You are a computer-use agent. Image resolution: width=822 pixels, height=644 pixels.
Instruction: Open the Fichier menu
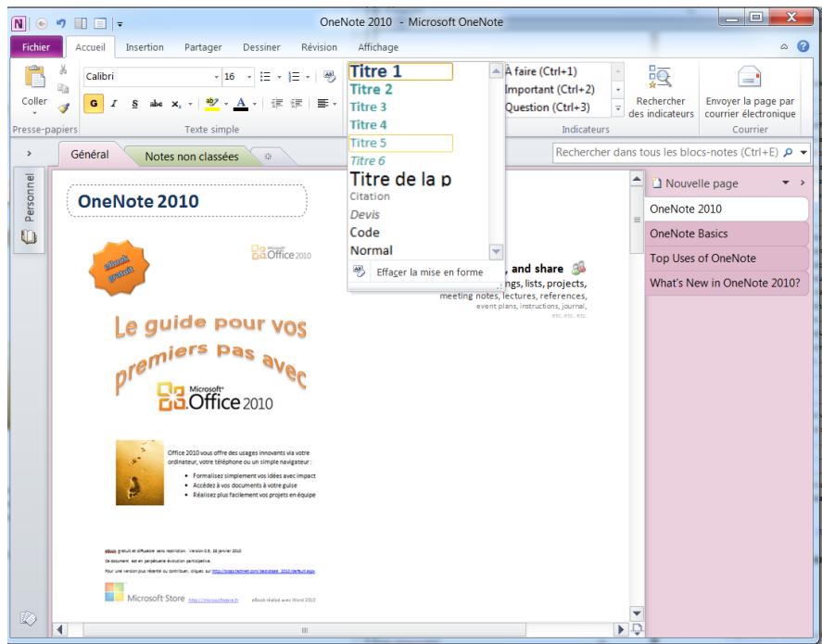point(36,46)
